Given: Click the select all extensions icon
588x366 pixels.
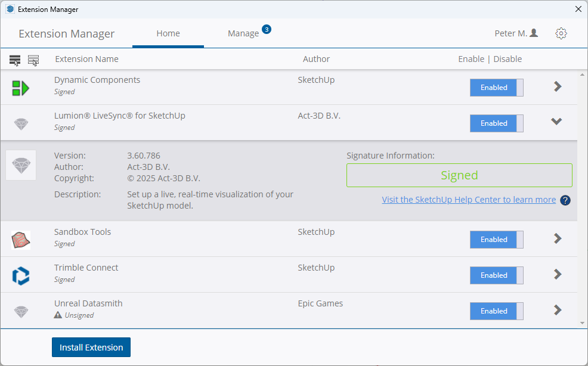Looking at the screenshot, I should [x=15, y=60].
